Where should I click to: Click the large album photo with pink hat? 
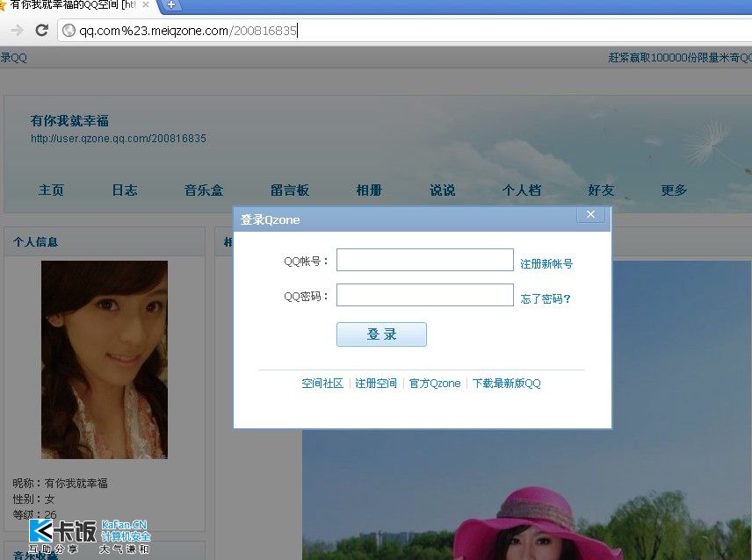(x=527, y=494)
